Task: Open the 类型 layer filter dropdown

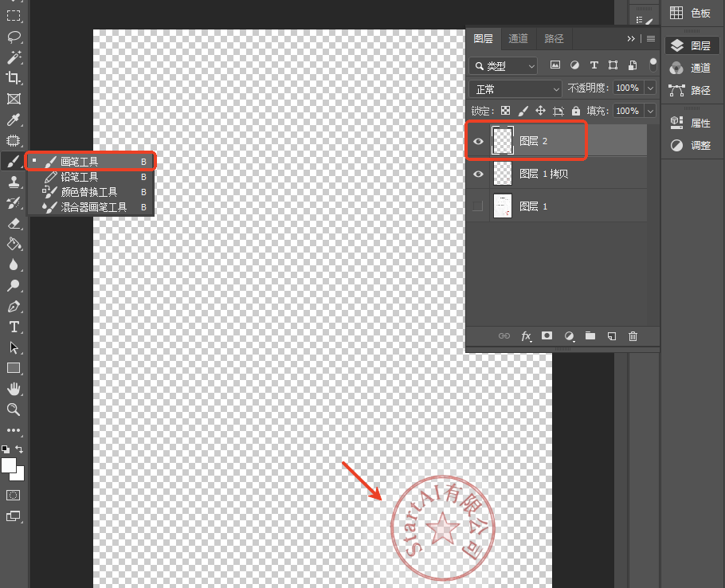Action: pos(503,66)
